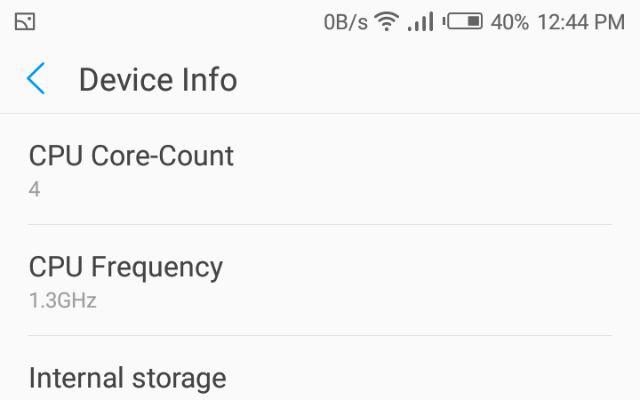The width and height of the screenshot is (640, 400).
Task: Tap the 12:44 PM clock
Action: (581, 22)
